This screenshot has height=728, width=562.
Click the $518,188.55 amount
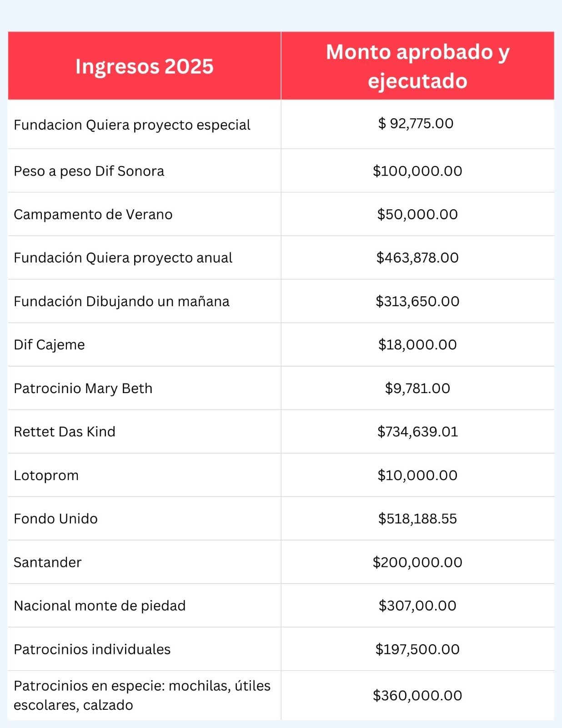click(x=417, y=519)
